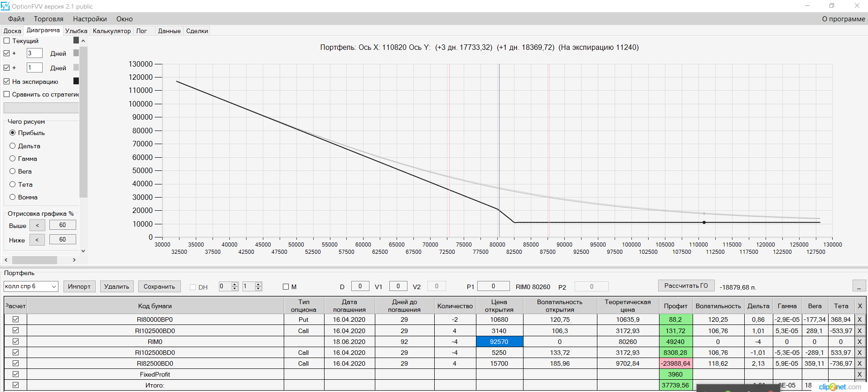Image resolution: width=868 pixels, height=392 pixels.
Task: Toggle the +3 Дней curve checkbox
Action: 7,53
